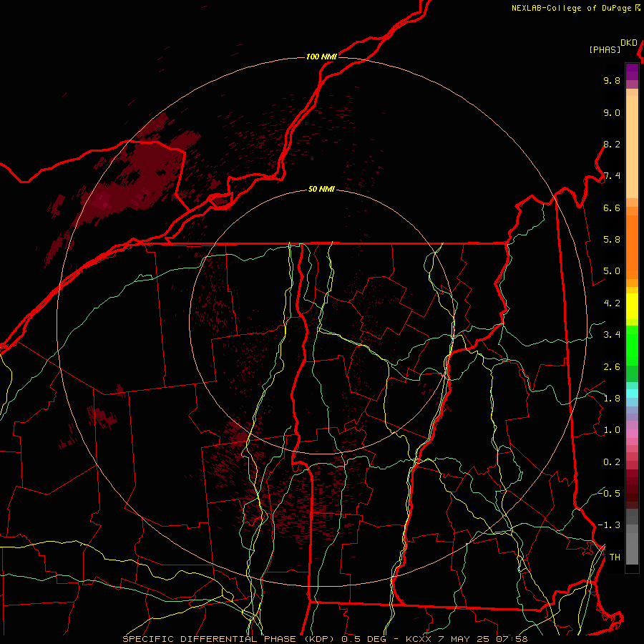Click the KCXX station identifier
The width and height of the screenshot is (644, 644).
(x=419, y=639)
